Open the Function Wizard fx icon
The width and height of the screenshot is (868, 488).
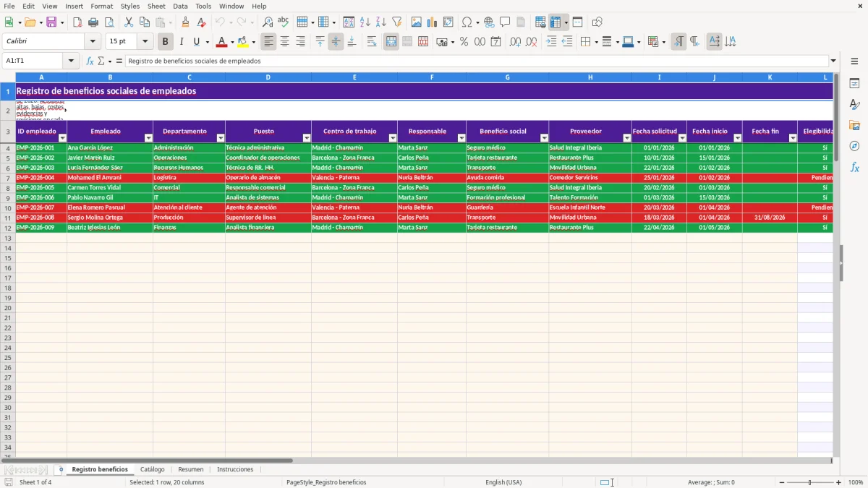coord(90,61)
